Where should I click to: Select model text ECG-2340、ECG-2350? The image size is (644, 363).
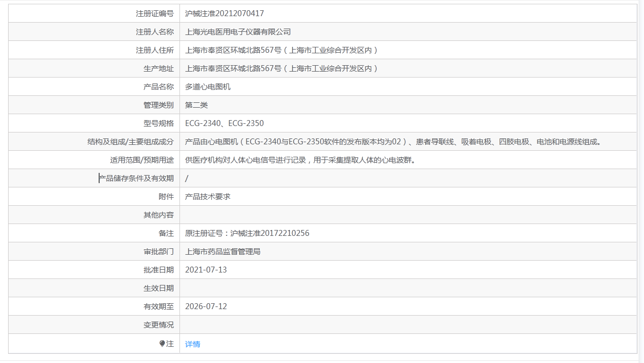[224, 123]
